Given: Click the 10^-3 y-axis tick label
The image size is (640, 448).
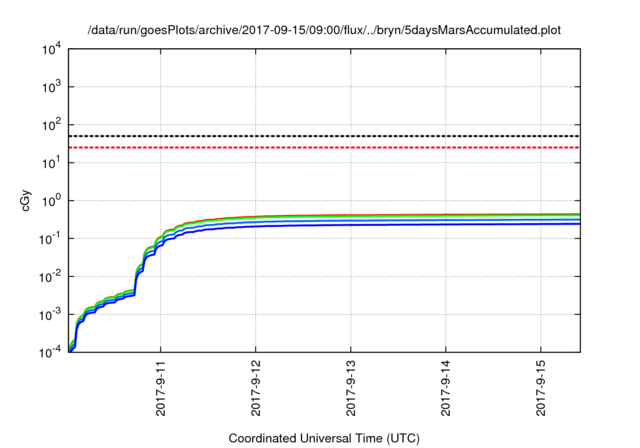Looking at the screenshot, I should coord(50,315).
